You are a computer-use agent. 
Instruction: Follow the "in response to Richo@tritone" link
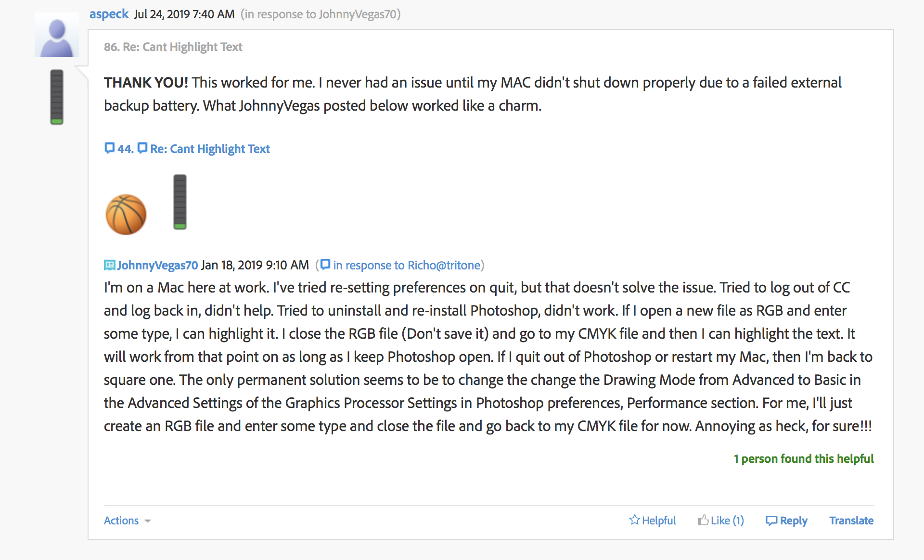(407, 265)
